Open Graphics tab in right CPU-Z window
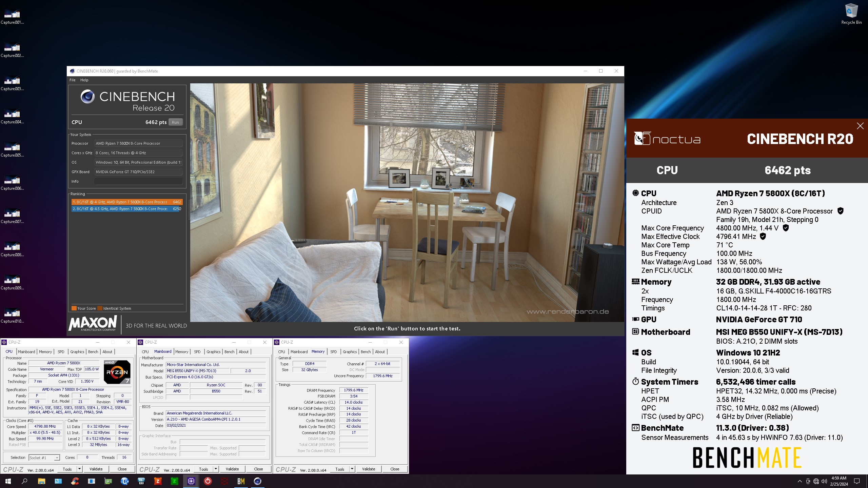 [x=350, y=352]
